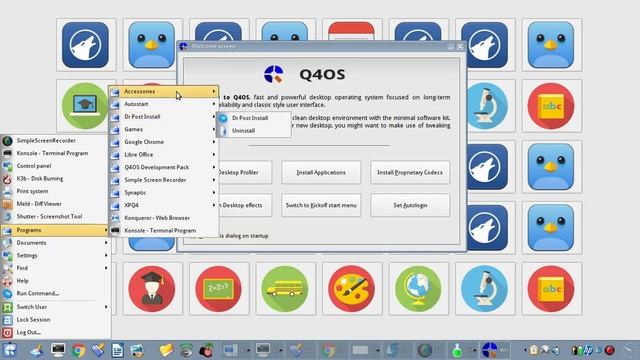Click the green flask icon in taskbar
640x360 pixels.
(457, 350)
